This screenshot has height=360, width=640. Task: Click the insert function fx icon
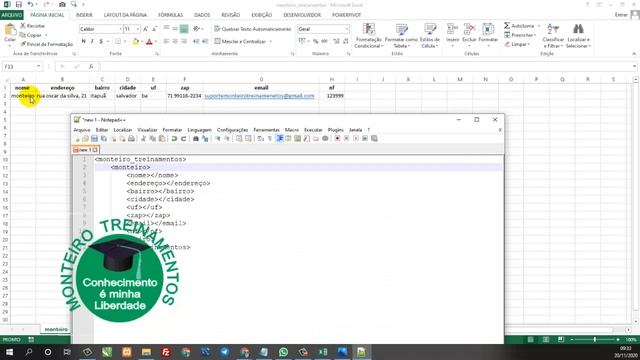pos(91,67)
